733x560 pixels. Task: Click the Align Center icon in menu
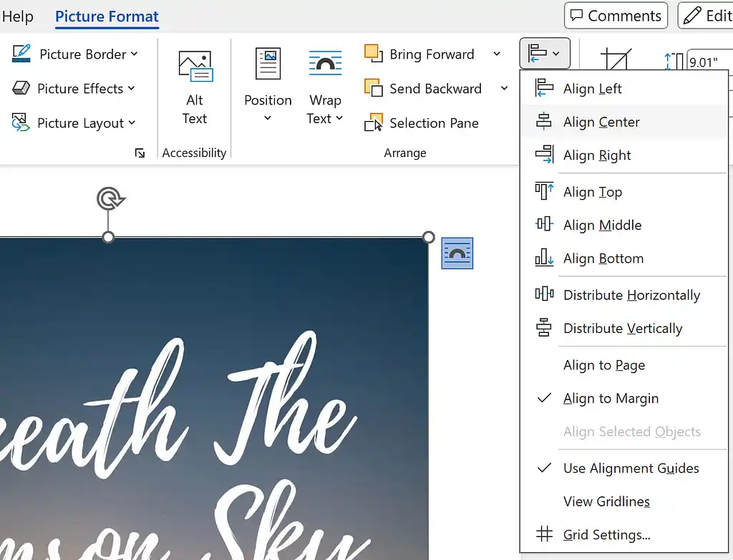[x=544, y=121]
